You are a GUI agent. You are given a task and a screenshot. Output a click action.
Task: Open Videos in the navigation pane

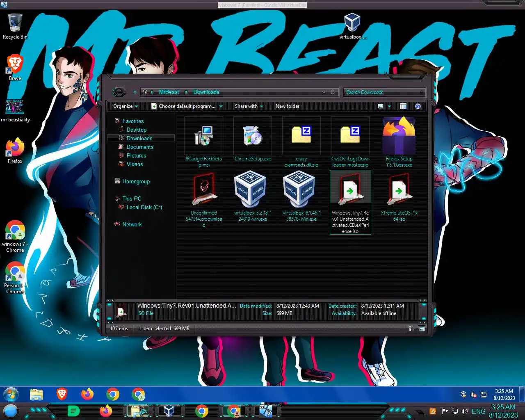tap(135, 164)
